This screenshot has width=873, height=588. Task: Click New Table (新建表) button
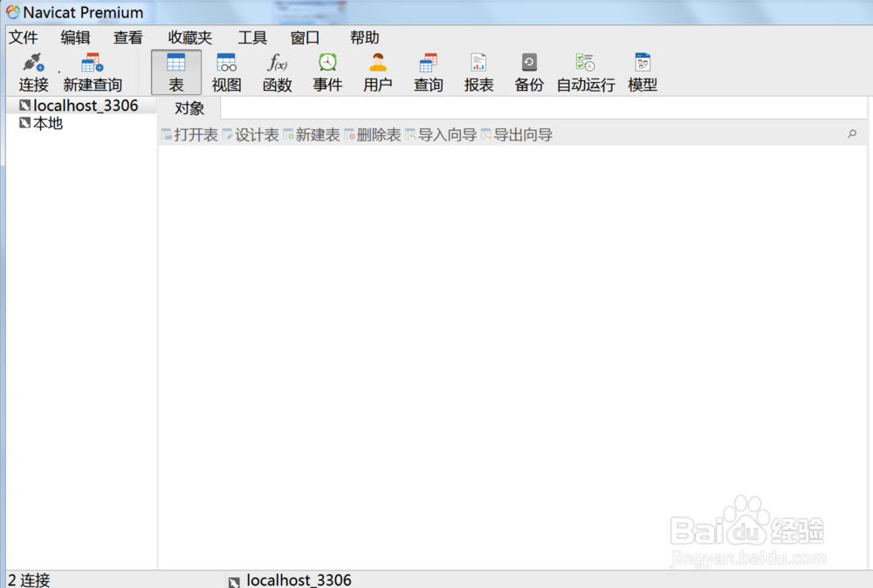pyautogui.click(x=312, y=134)
